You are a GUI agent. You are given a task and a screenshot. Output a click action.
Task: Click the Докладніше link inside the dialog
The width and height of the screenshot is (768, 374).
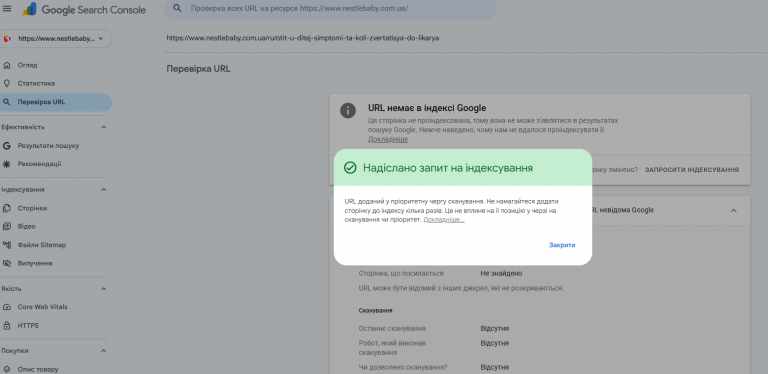(x=444, y=220)
